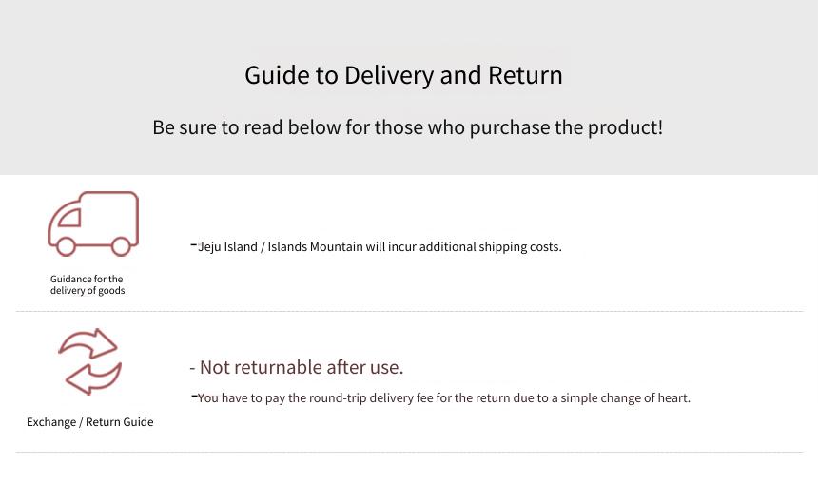Screen dimensions: 818x504
Task: Click the gray header banner area
Action: pos(409,87)
